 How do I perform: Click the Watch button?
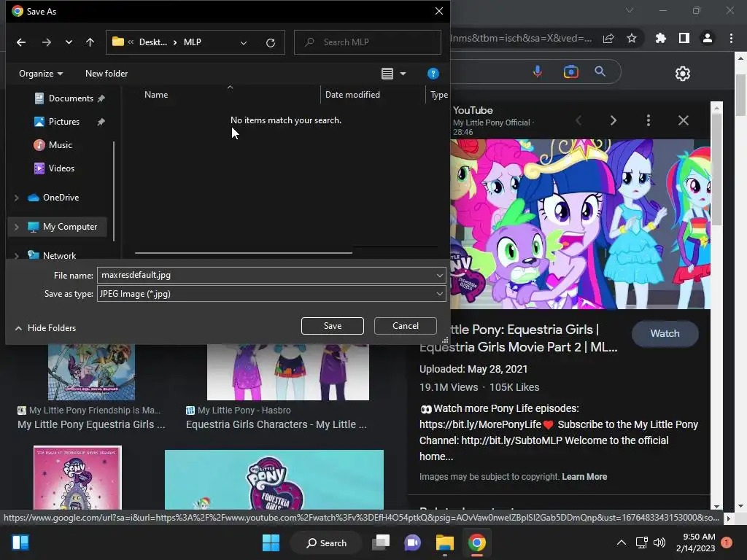[665, 333]
